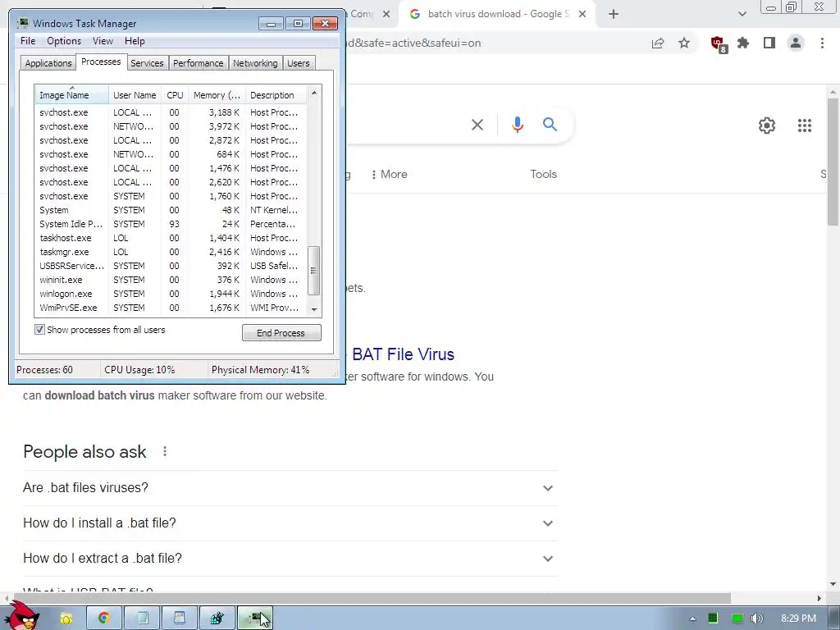Select the taskhost.exe process row
This screenshot has width=840, height=630.
click(171, 238)
